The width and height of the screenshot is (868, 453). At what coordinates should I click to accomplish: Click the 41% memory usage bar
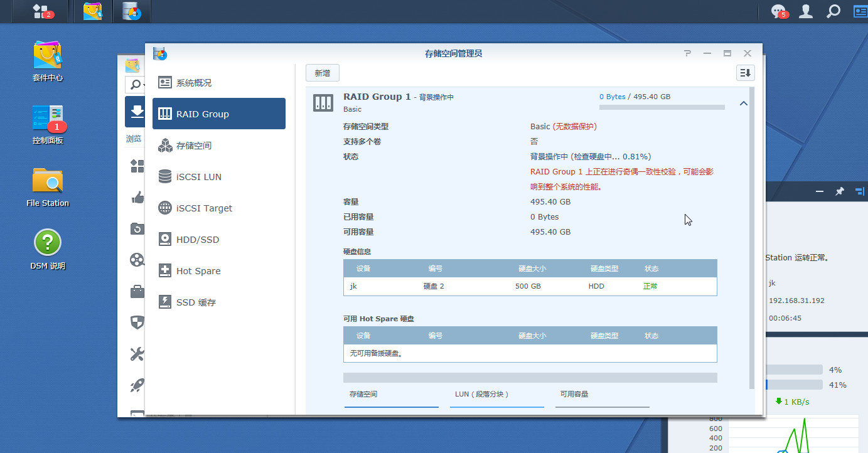(793, 385)
